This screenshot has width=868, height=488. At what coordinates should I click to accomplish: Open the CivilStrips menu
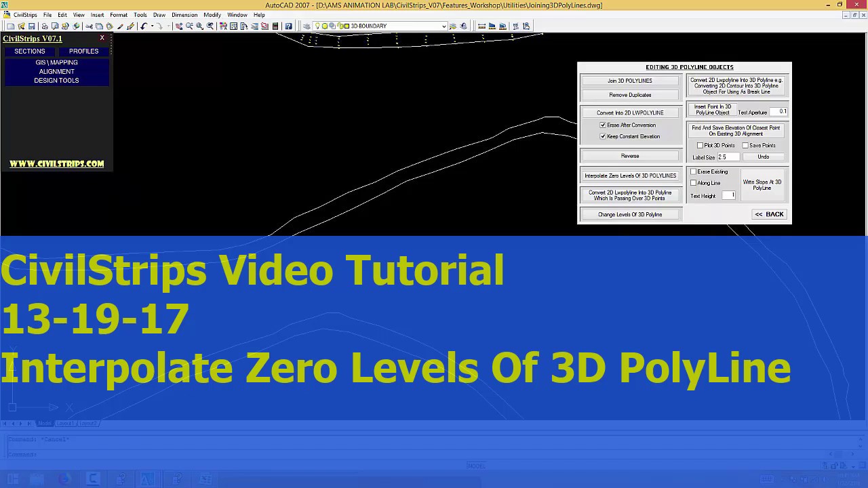(x=25, y=15)
